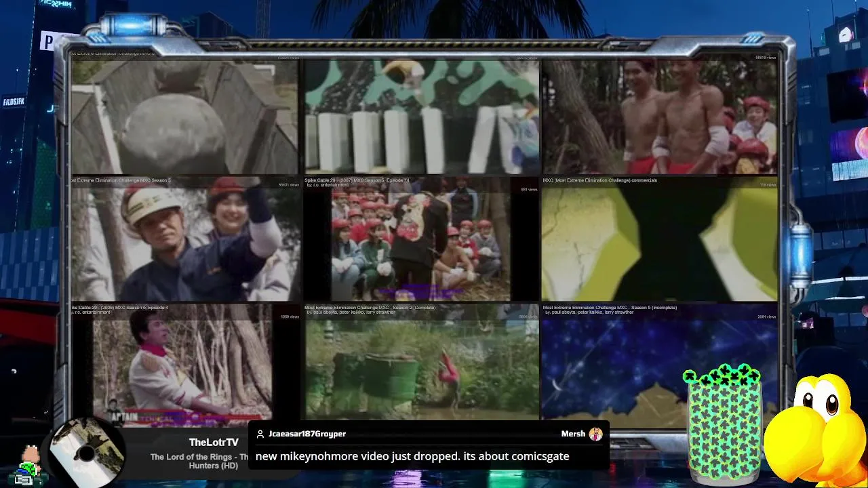This screenshot has height=488, width=868.
Task: Click 'Most Extreme Elimination Challenge MXC - Season 2 (Complete)' title
Action: coord(370,308)
